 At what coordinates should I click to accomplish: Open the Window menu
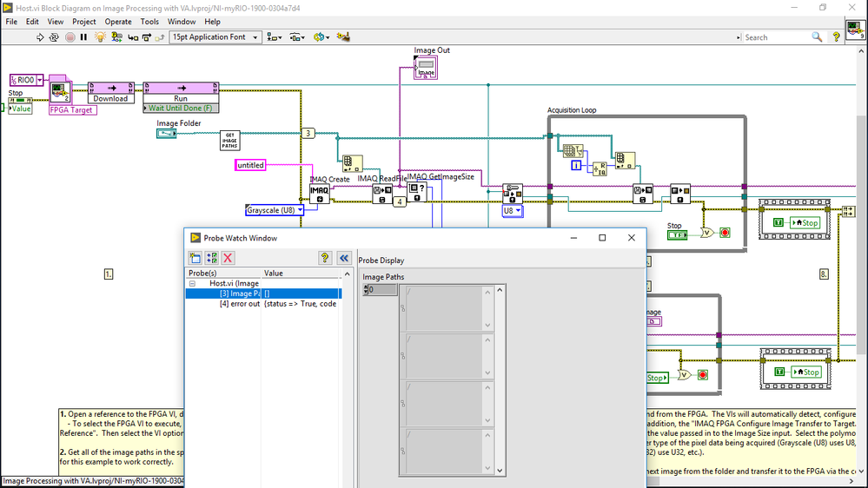coord(182,22)
